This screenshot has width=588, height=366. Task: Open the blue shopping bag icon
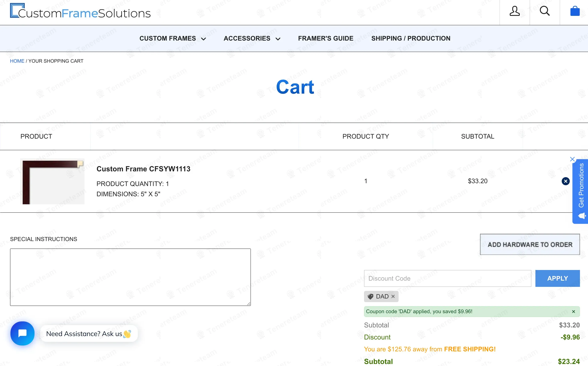[575, 11]
